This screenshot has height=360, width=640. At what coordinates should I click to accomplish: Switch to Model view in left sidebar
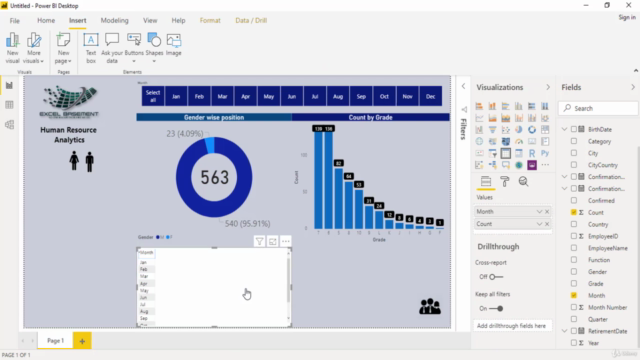(9, 124)
